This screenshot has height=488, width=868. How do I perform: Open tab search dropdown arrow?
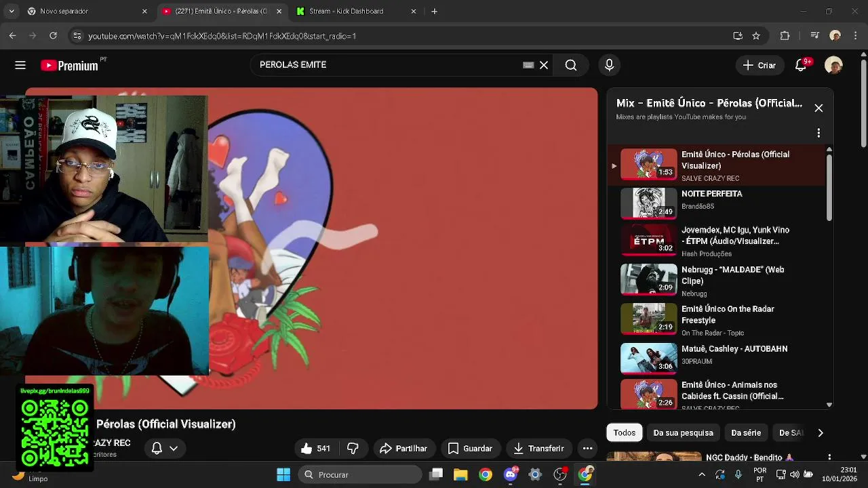(x=12, y=12)
